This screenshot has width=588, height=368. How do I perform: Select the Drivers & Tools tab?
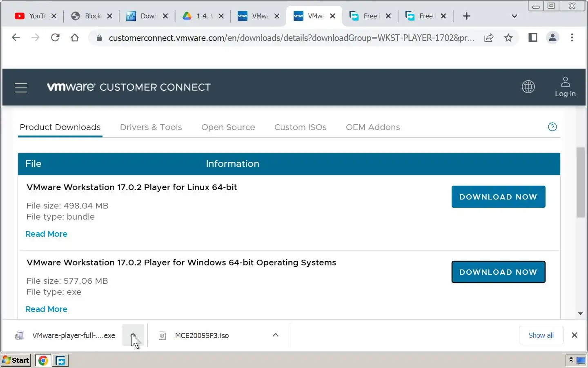coord(151,127)
